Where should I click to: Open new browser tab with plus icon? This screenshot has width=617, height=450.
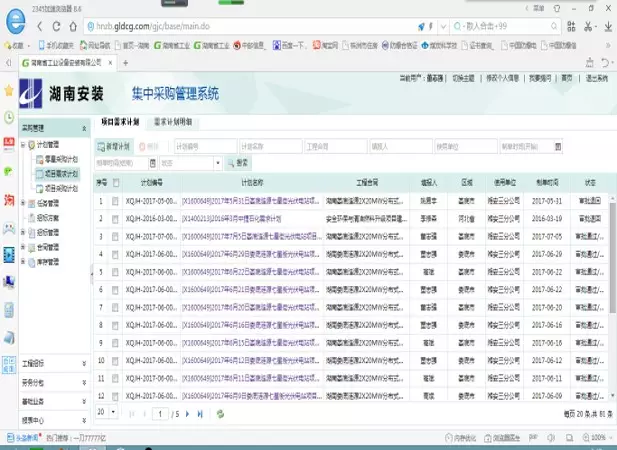click(125, 62)
